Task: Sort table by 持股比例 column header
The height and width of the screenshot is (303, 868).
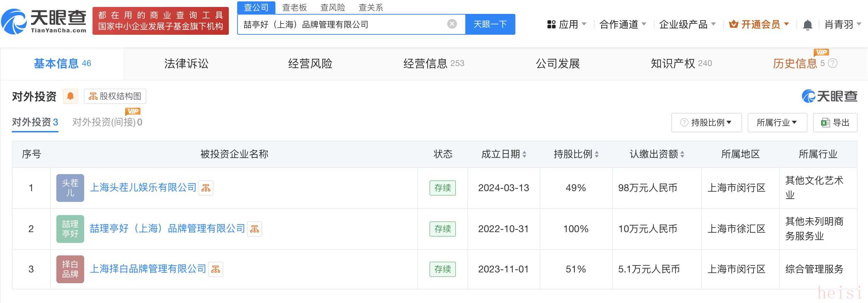Action: (576, 154)
